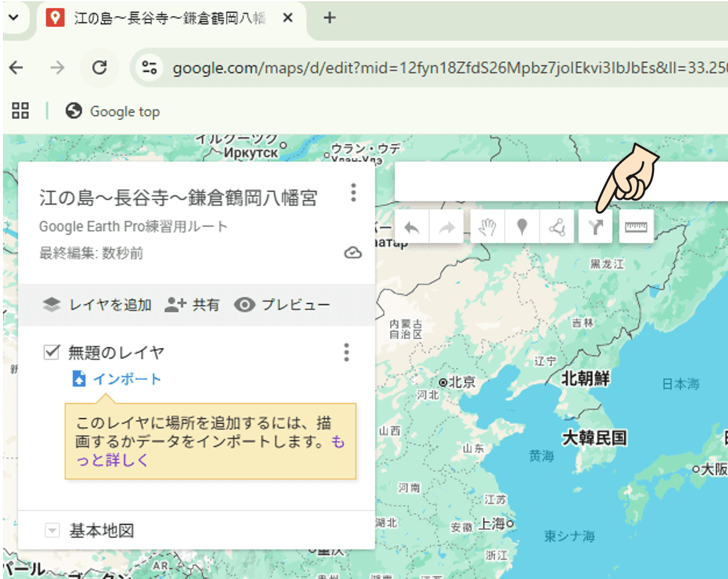Image resolution: width=728 pixels, height=579 pixels.
Task: Open the 無題のレイヤ layer options menu
Action: 347,353
